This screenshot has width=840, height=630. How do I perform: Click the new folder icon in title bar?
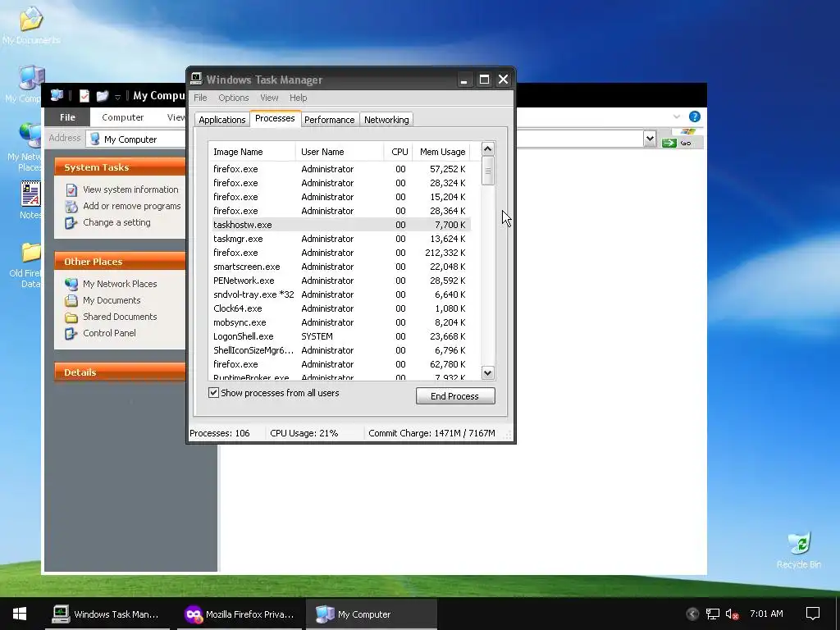click(x=103, y=96)
